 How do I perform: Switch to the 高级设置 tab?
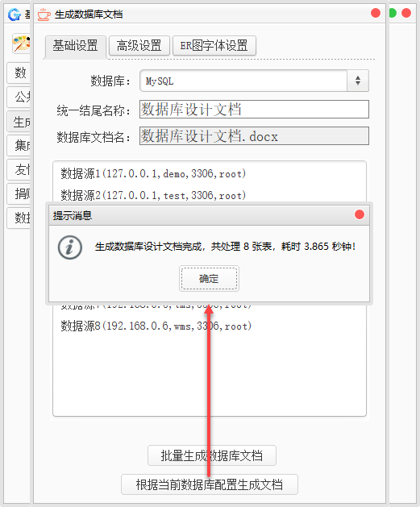point(139,46)
